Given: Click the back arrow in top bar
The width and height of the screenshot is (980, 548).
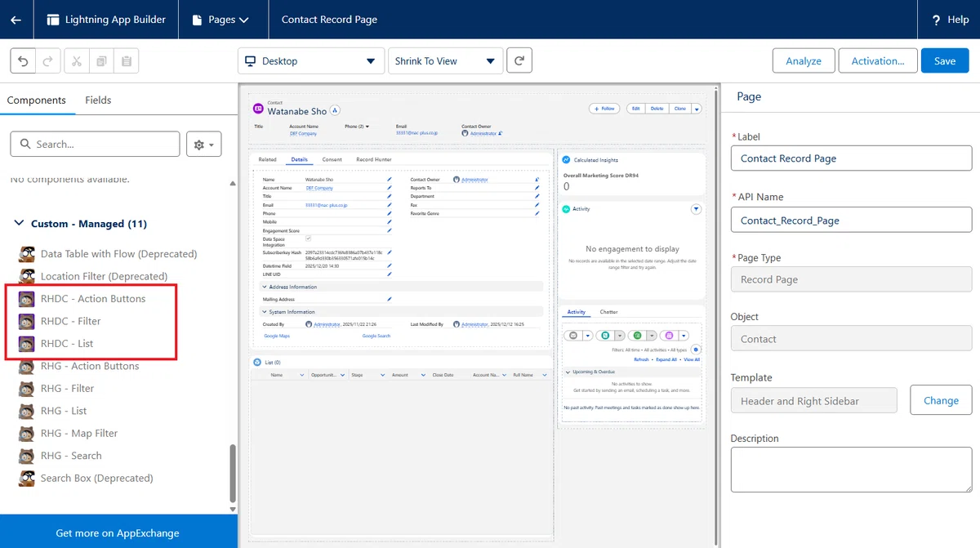Looking at the screenshot, I should point(16,20).
